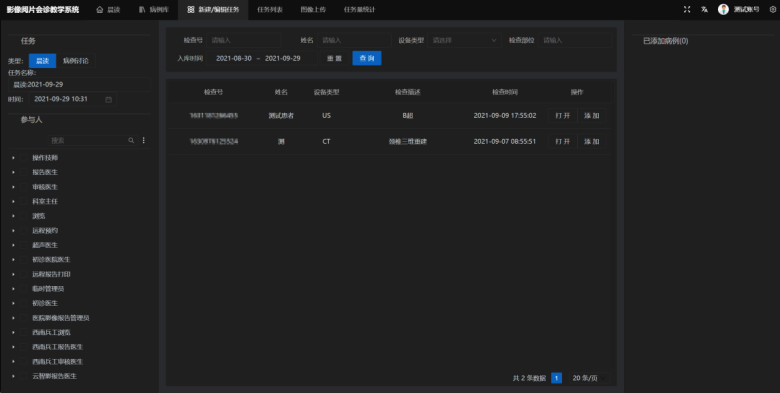780x393 pixels.
Task: Select the 病例讨论 type option
Action: click(76, 61)
